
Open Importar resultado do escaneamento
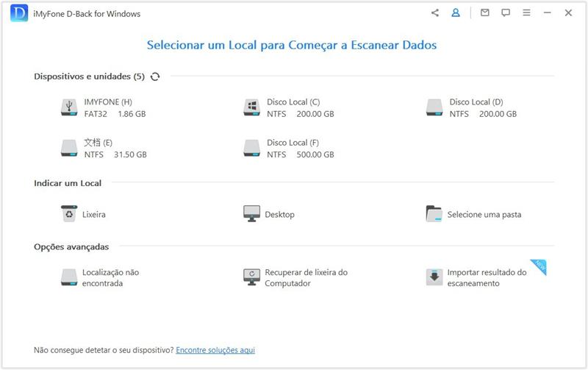click(476, 277)
